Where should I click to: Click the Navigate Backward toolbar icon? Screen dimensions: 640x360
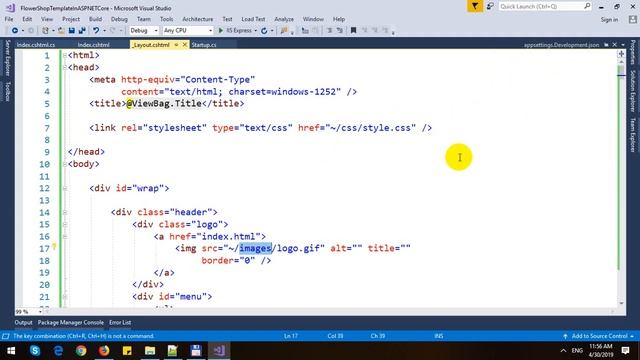pyautogui.click(x=15, y=31)
